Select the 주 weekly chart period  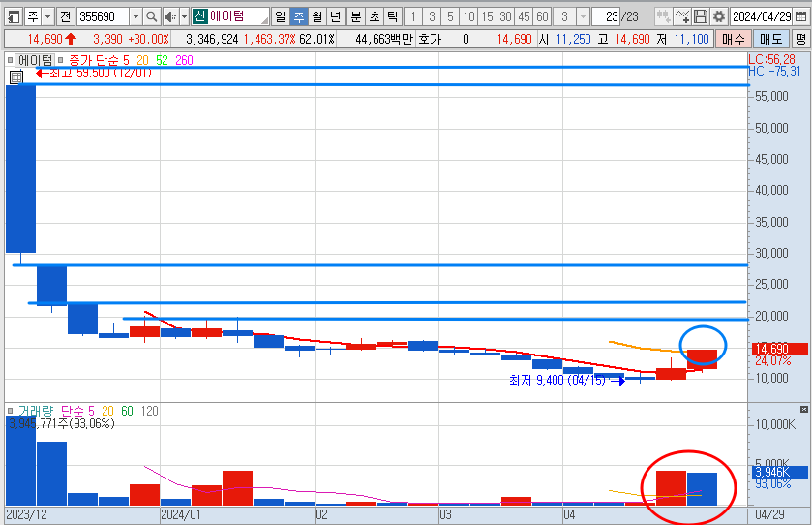point(299,17)
